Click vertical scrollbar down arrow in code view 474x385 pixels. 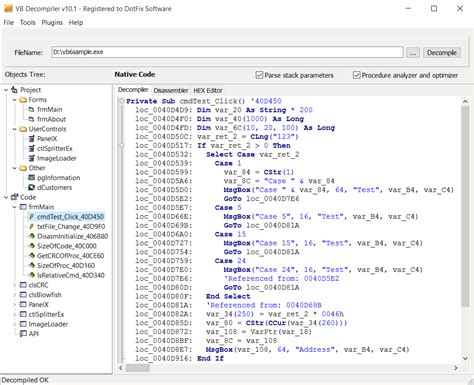[465, 358]
